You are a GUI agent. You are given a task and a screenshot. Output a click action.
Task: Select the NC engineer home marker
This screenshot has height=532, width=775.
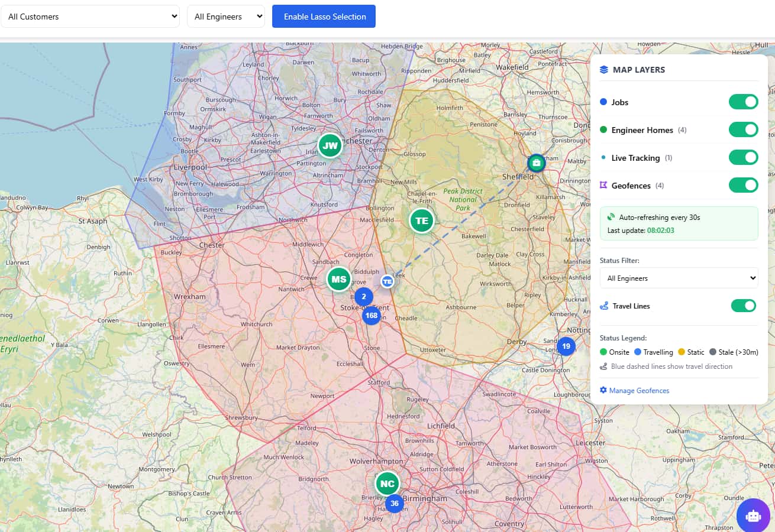(x=387, y=484)
